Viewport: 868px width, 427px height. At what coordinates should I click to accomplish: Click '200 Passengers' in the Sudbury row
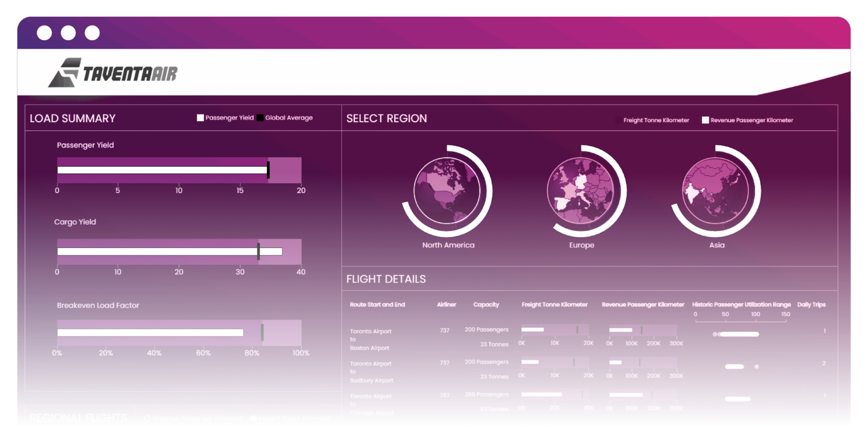tap(487, 362)
